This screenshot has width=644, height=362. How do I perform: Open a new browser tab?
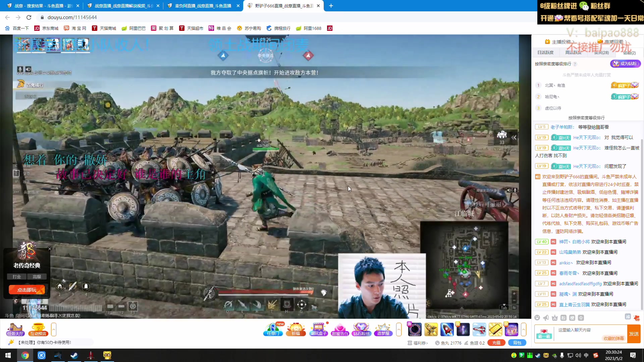coord(331,6)
